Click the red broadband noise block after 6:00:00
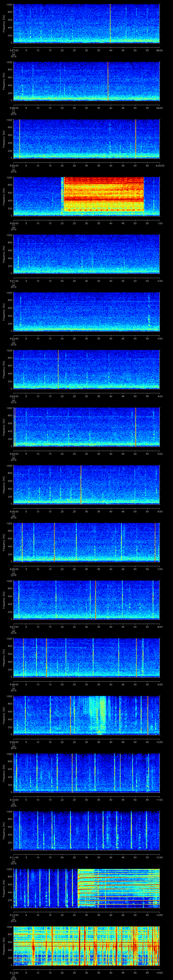 pos(104,194)
